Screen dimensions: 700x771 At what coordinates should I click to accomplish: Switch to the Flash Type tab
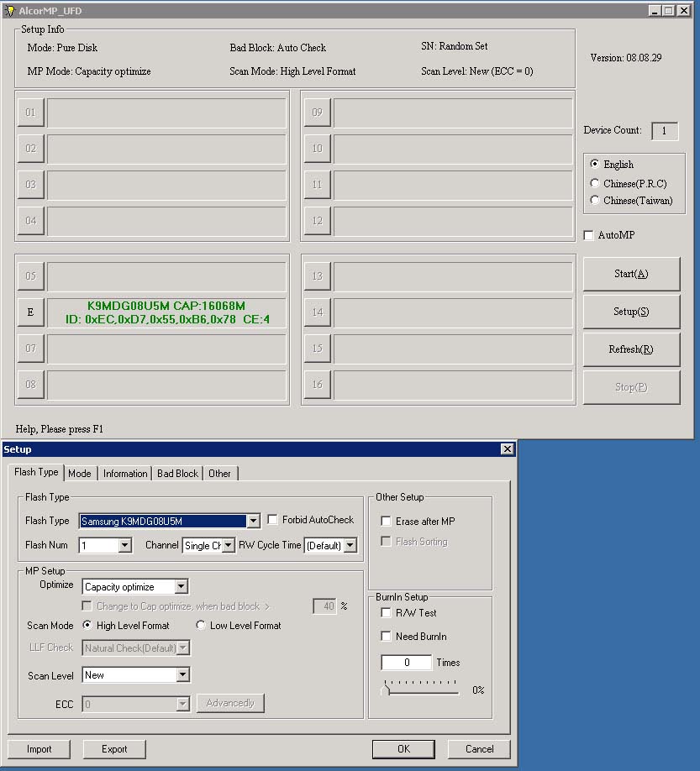36,472
